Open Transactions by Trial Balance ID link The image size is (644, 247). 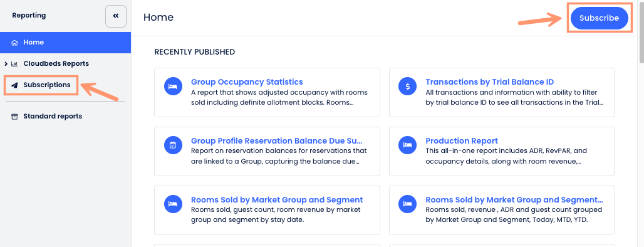point(489,81)
